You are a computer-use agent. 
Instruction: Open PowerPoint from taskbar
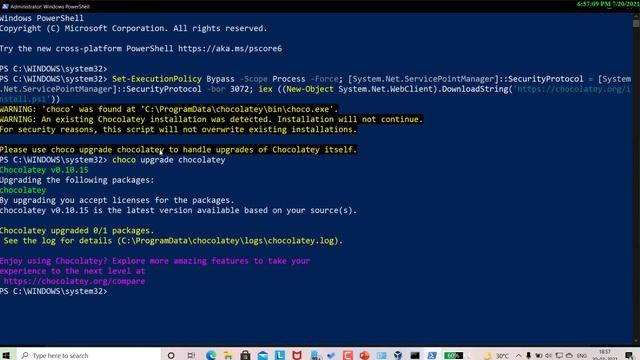[364, 355]
